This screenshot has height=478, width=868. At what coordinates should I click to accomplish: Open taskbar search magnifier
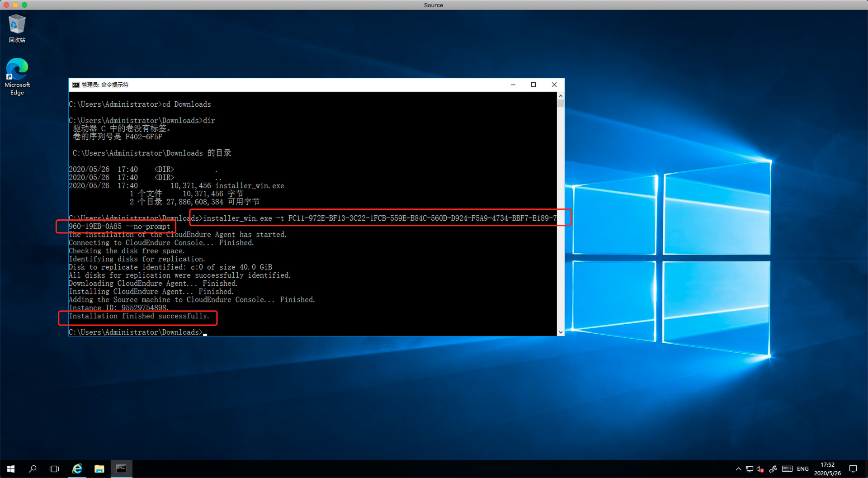click(x=33, y=469)
